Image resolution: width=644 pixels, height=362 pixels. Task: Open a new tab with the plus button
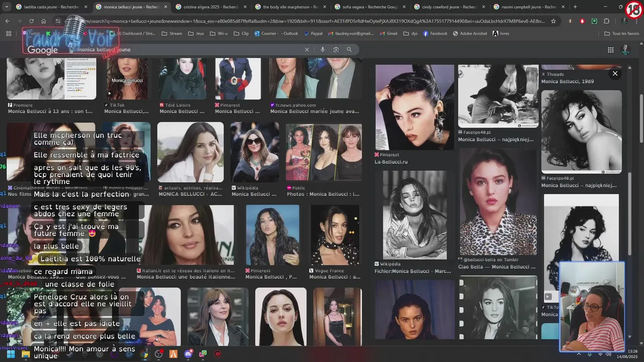[x=575, y=7]
